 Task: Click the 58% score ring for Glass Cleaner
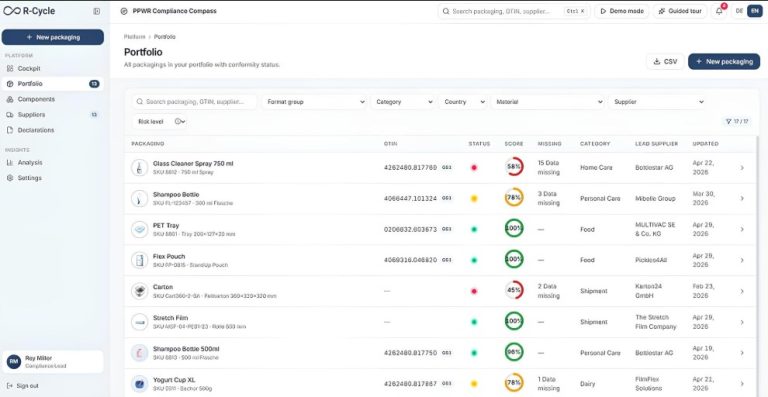pos(514,167)
